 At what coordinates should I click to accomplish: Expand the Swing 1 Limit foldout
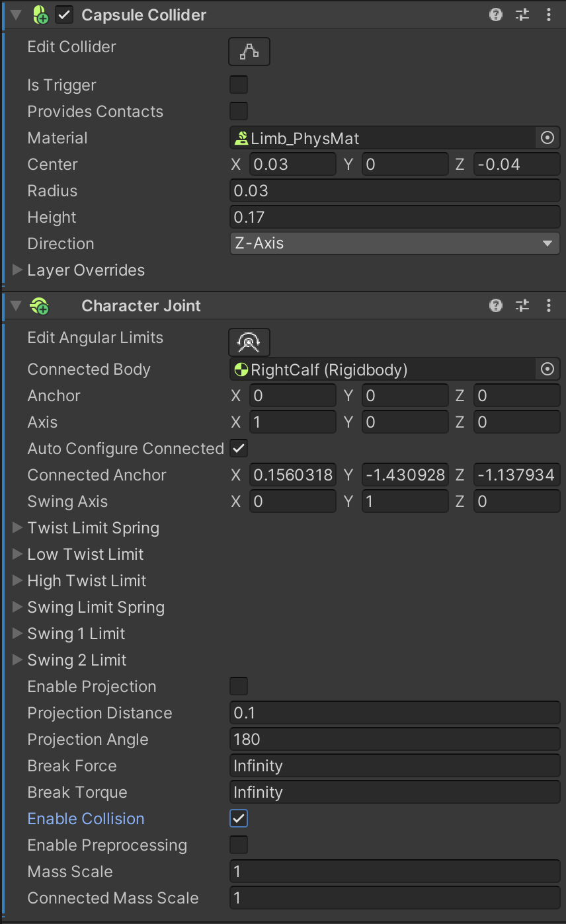[x=18, y=634]
